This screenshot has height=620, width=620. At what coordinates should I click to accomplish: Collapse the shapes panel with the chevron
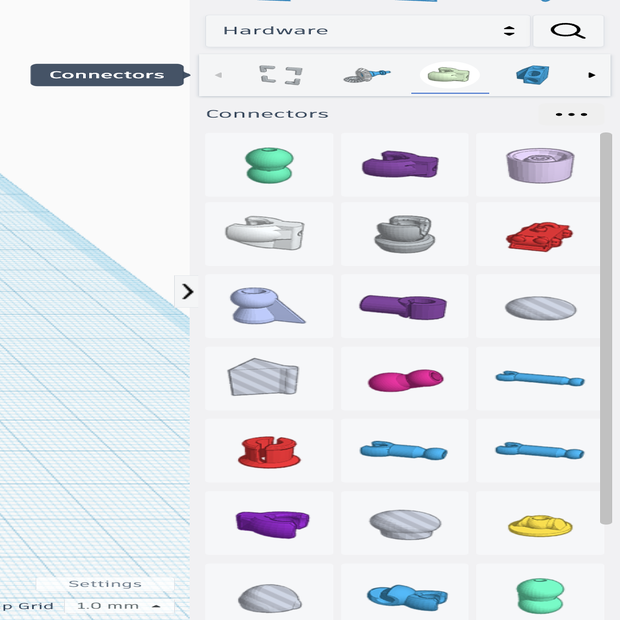click(187, 292)
